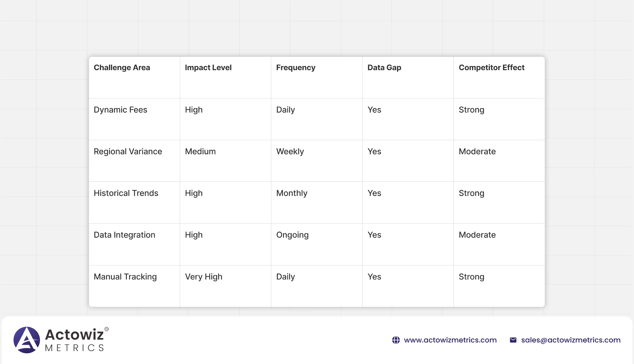Image resolution: width=634 pixels, height=364 pixels.
Task: Click the Historical Trends row label
Action: [126, 193]
